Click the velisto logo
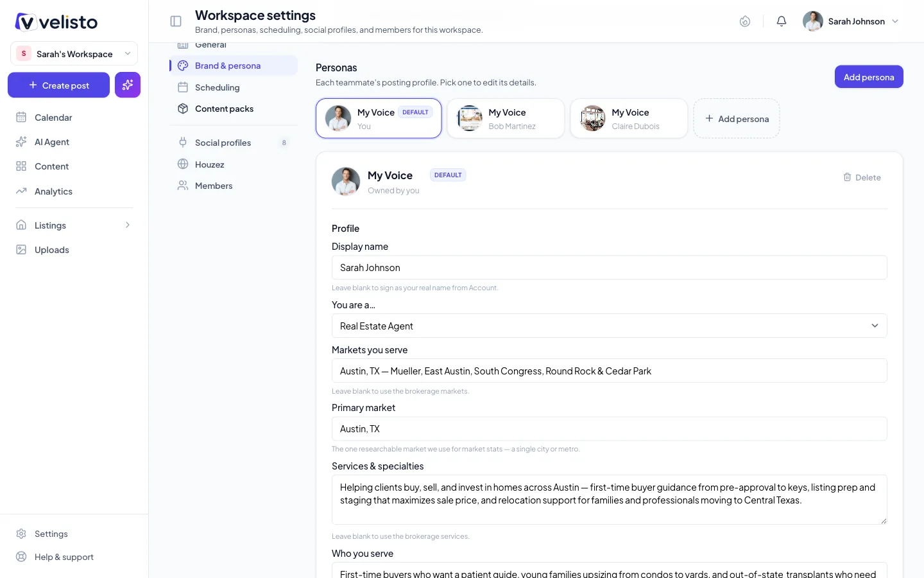The height and width of the screenshot is (578, 924). pos(56,22)
